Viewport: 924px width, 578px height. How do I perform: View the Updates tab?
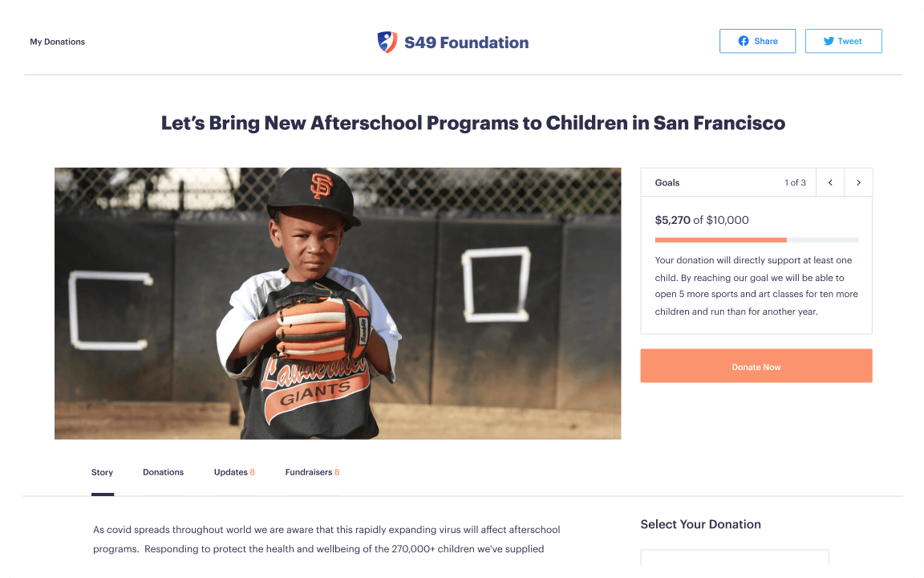coord(233,472)
